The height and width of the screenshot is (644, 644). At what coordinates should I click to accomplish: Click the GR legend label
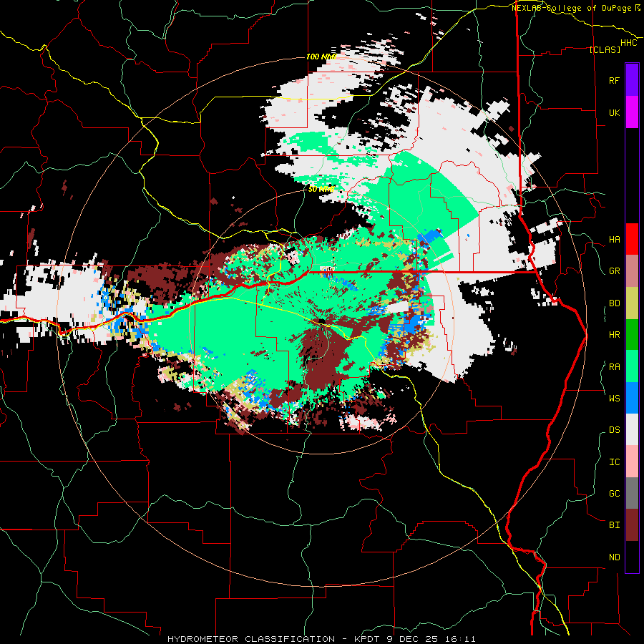click(614, 271)
